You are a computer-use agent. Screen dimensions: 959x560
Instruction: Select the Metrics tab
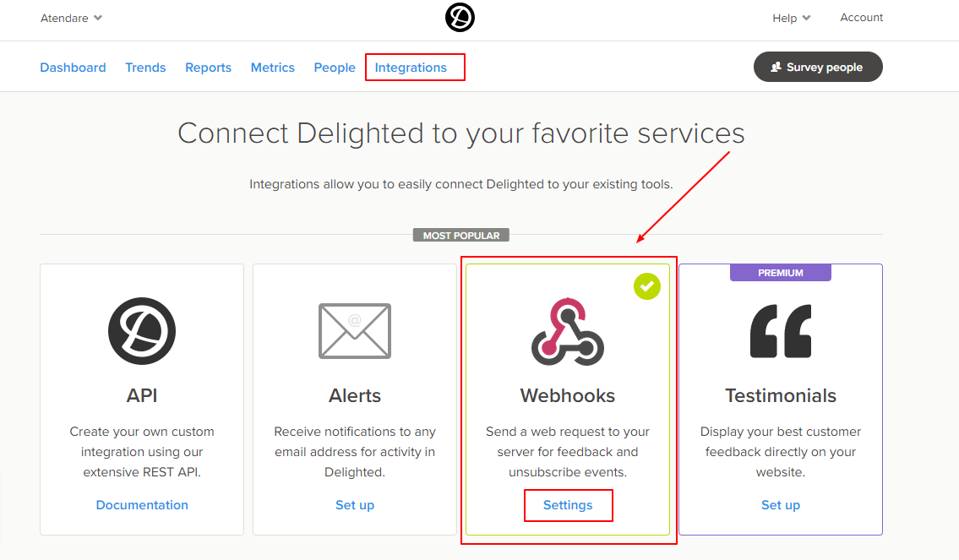click(x=273, y=68)
